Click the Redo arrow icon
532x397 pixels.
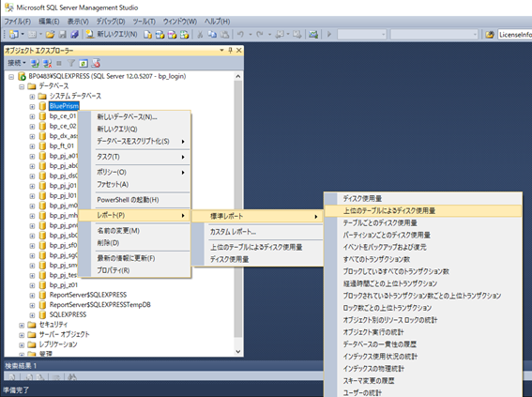click(x=260, y=35)
